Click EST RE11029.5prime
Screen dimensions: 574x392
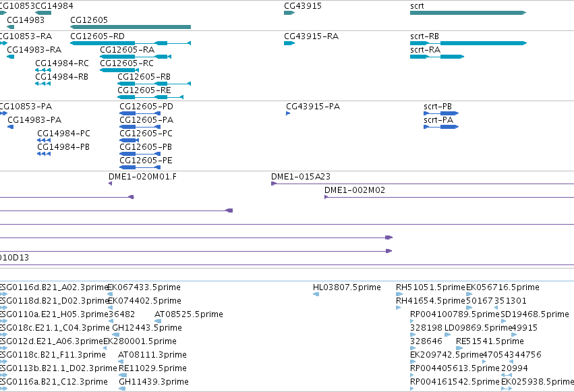coord(152,368)
